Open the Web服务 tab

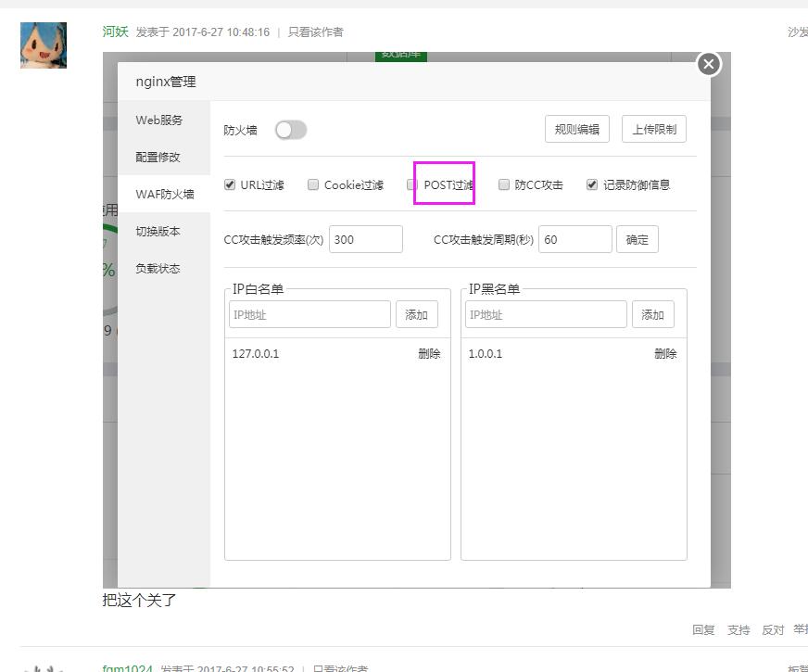coord(159,120)
